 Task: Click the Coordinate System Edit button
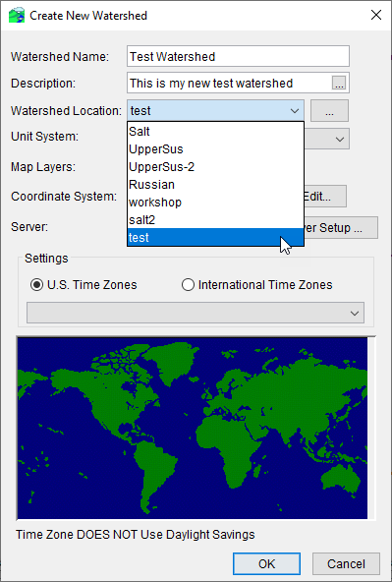[325, 197]
